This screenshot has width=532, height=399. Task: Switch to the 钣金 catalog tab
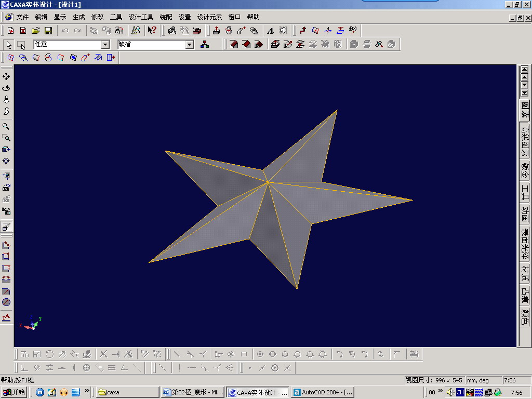(525, 170)
